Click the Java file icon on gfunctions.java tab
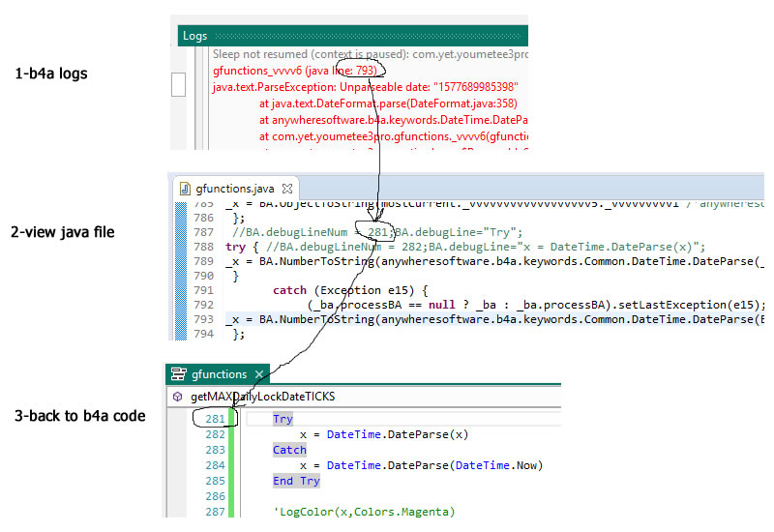This screenshot has height=532, width=774. click(185, 189)
